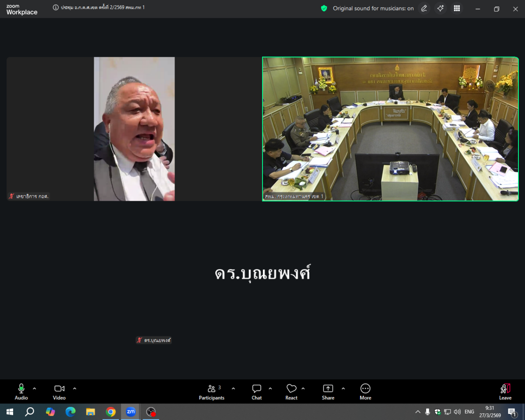Show hidden system tray icons
Screen dimensions: 525x420
pyautogui.click(x=417, y=412)
